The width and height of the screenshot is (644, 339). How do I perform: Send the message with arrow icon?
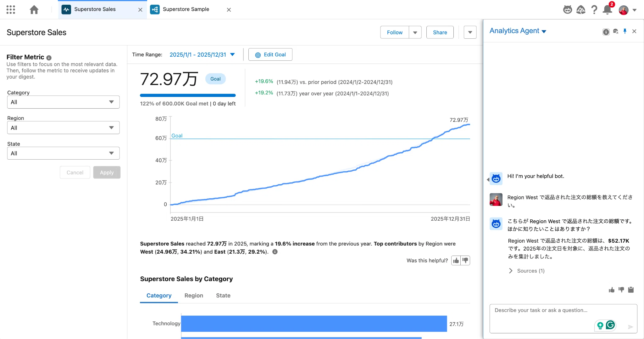coord(630,327)
